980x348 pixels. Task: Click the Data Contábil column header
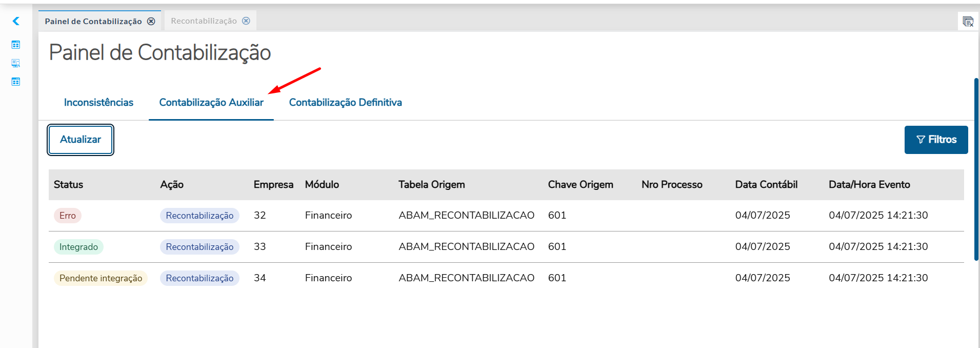click(766, 185)
